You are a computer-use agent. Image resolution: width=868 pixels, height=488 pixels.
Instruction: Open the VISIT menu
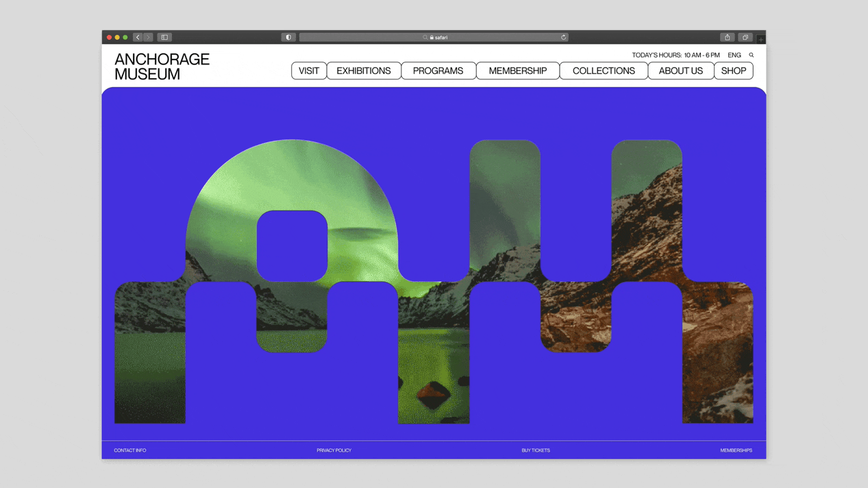(x=309, y=70)
